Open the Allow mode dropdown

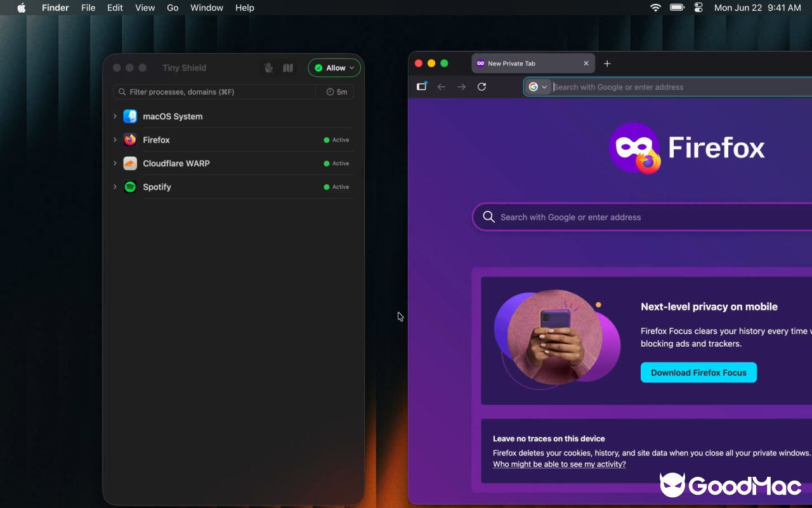tap(335, 68)
